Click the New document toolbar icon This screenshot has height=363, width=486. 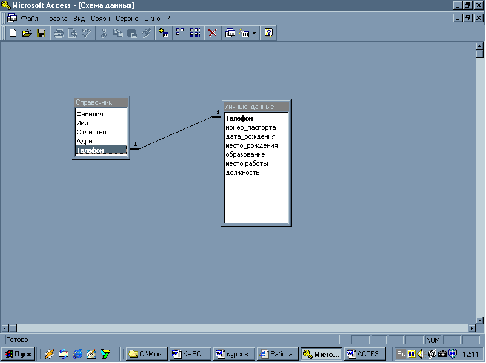click(x=13, y=33)
